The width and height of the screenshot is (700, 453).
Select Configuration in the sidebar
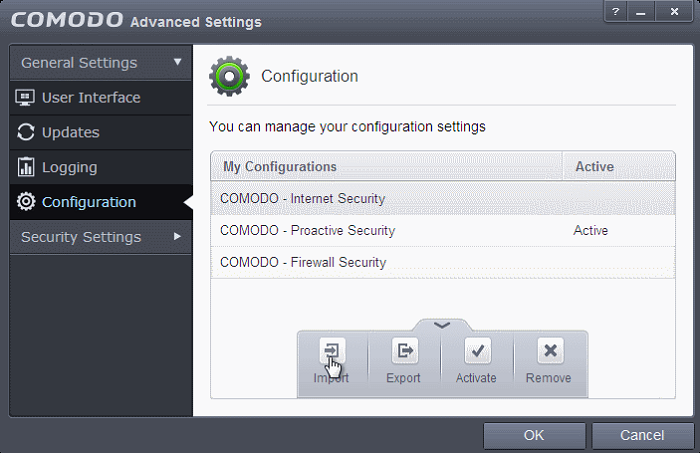coord(101,202)
